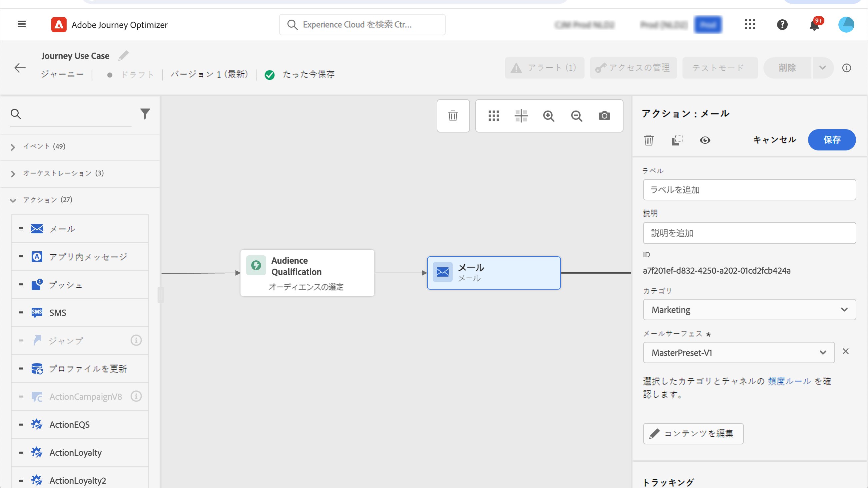The height and width of the screenshot is (488, 868).
Task: Click the canvas zoom-out magnifier icon
Action: 577,116
